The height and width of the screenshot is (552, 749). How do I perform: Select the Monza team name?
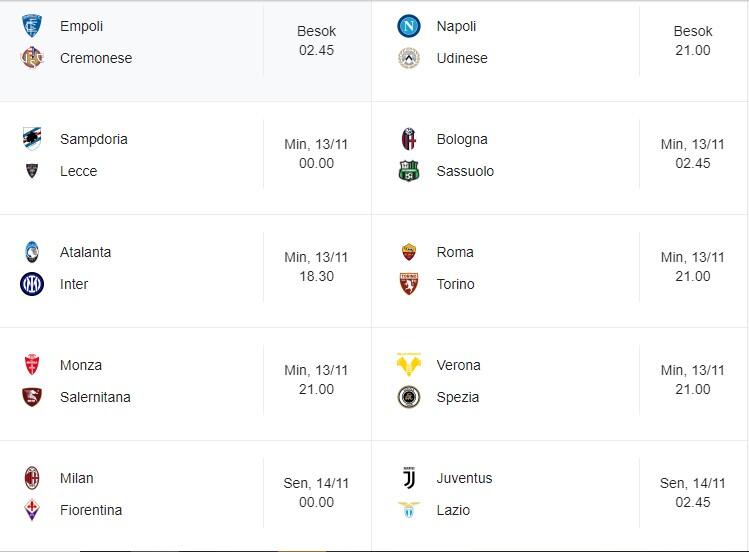(x=81, y=365)
